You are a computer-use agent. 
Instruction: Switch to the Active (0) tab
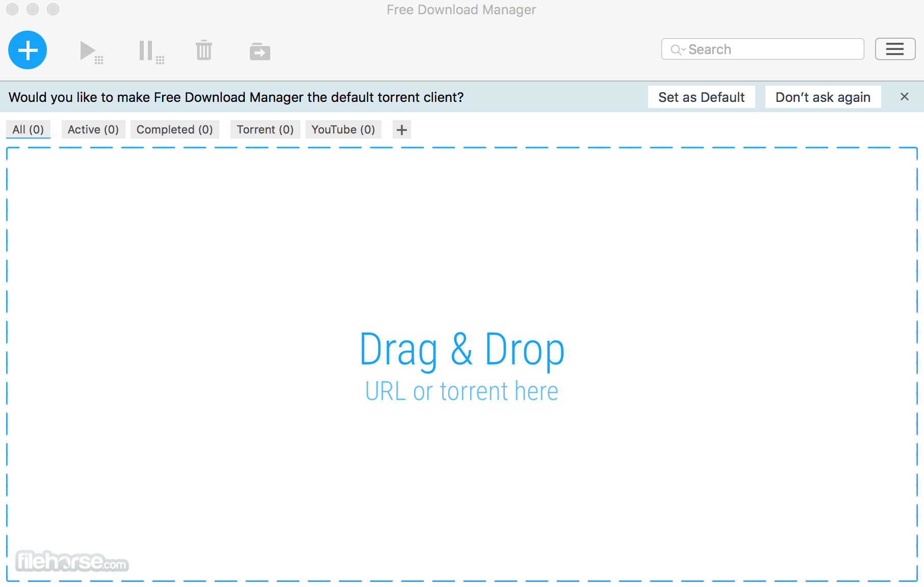pos(93,129)
